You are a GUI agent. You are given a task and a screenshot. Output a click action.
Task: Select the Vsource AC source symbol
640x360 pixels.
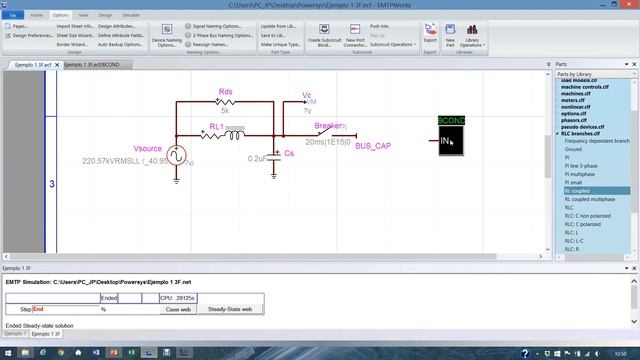[176, 156]
